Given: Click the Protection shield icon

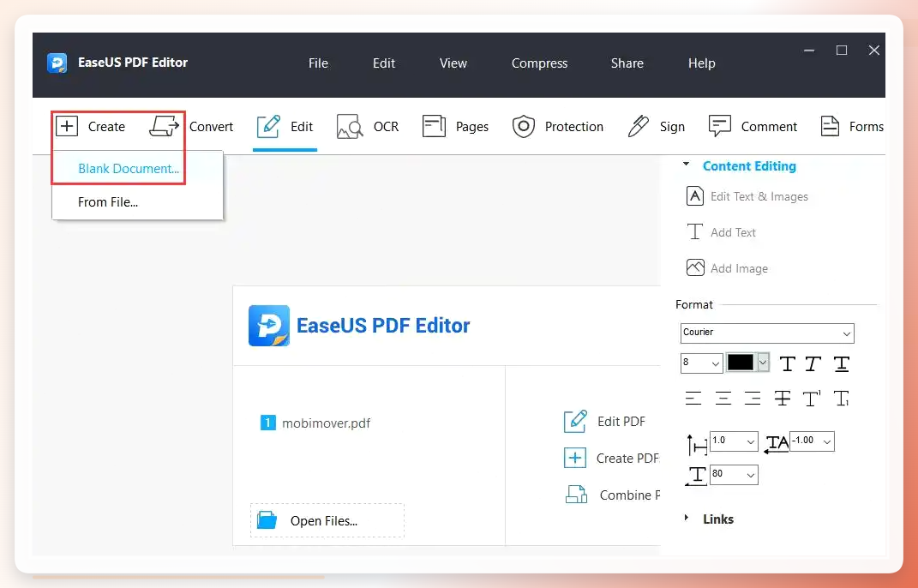Looking at the screenshot, I should click(x=524, y=127).
